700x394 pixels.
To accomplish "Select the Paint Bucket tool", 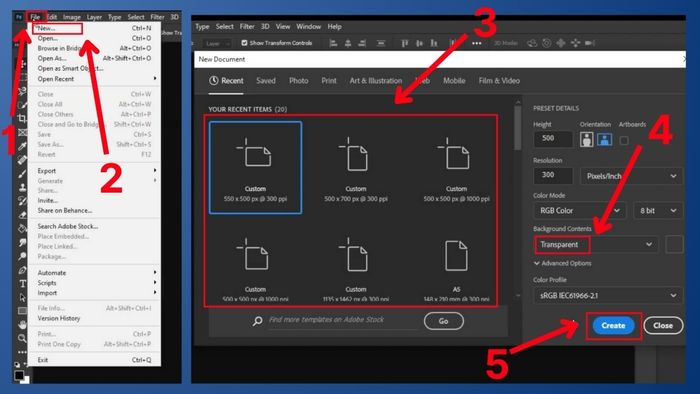I will 22,228.
